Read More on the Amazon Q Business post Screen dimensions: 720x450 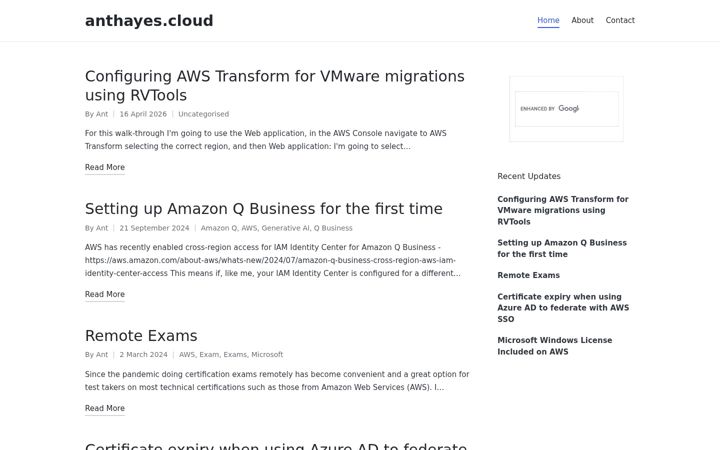click(105, 294)
